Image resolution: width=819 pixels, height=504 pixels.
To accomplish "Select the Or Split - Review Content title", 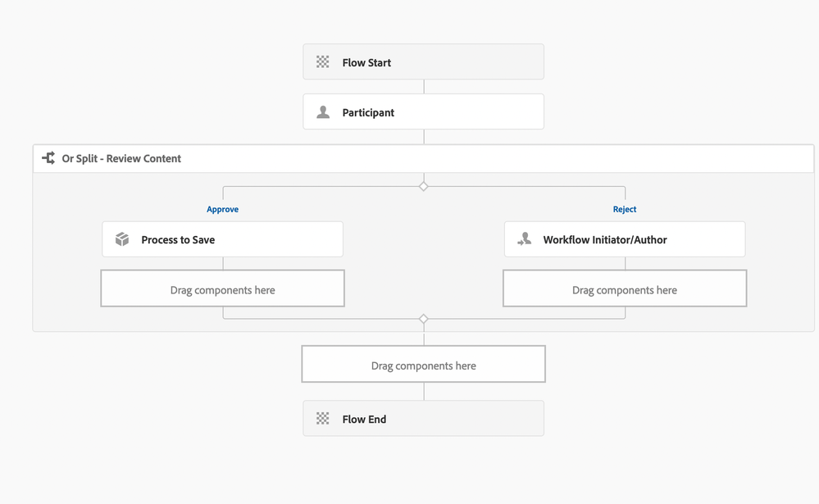I will [121, 159].
